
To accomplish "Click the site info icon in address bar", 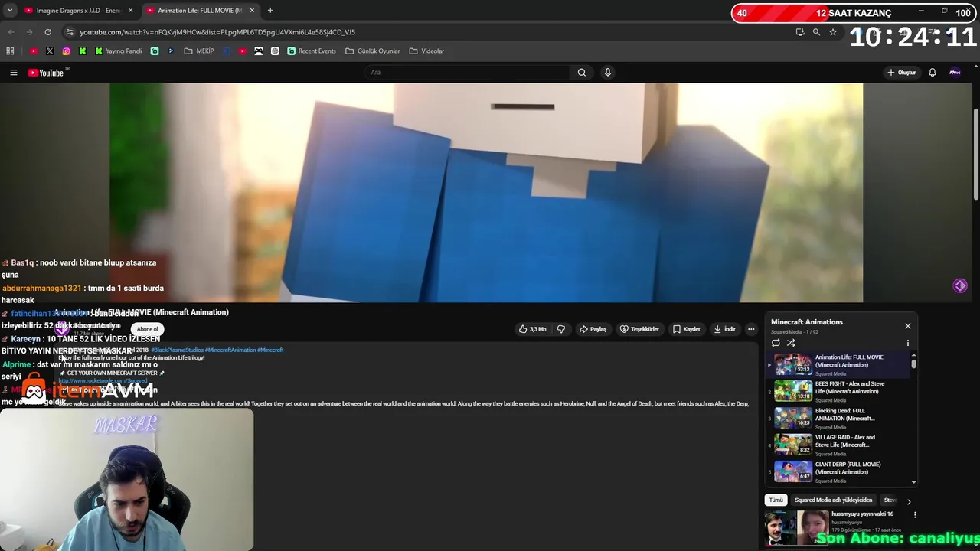I will coord(70,32).
